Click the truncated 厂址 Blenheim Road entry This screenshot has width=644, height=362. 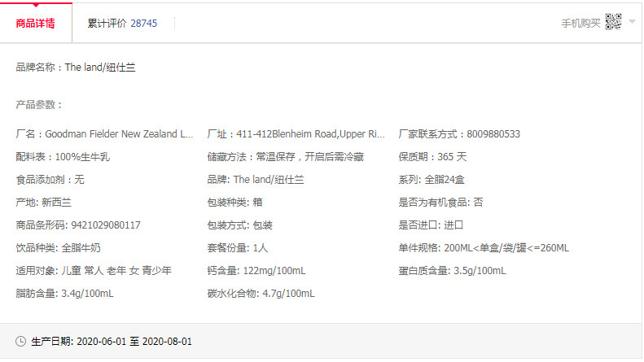tap(296, 133)
